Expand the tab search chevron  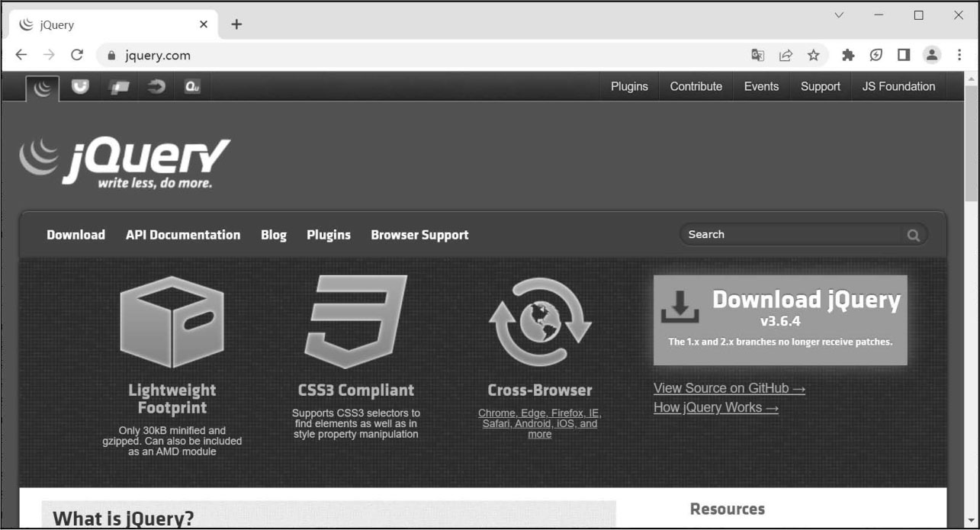coord(839,15)
